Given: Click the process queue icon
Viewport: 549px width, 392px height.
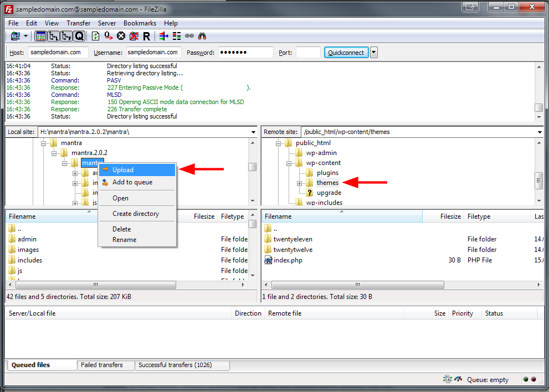Looking at the screenshot, I should (x=109, y=36).
